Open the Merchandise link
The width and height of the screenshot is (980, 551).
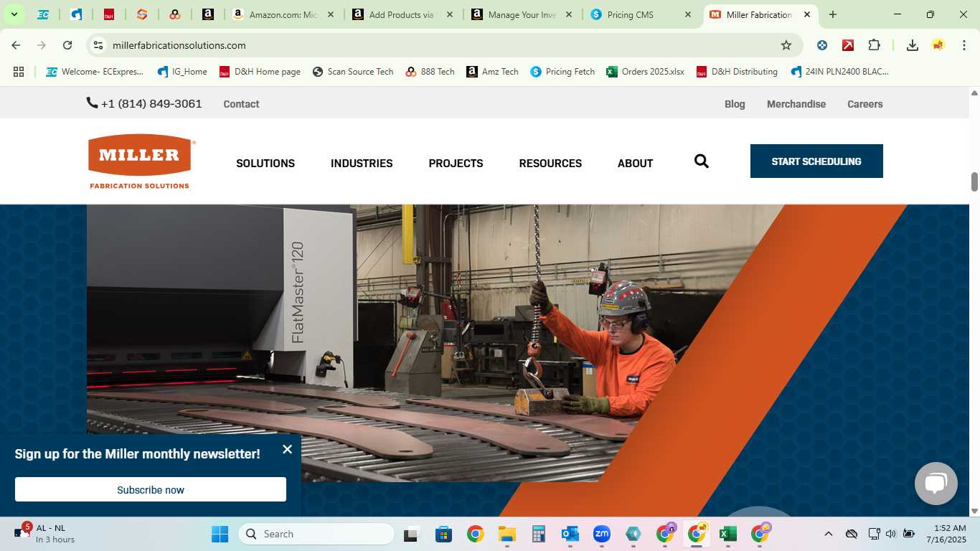(x=796, y=104)
